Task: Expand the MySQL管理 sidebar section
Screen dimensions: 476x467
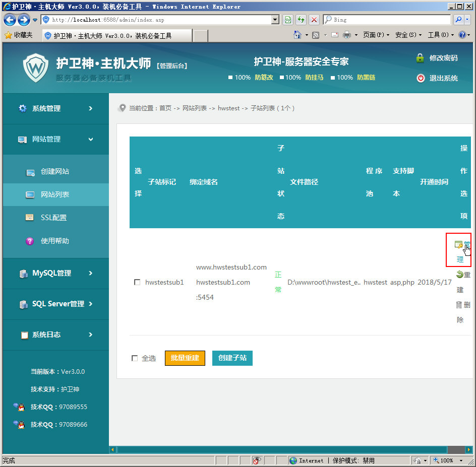Action: click(55, 273)
